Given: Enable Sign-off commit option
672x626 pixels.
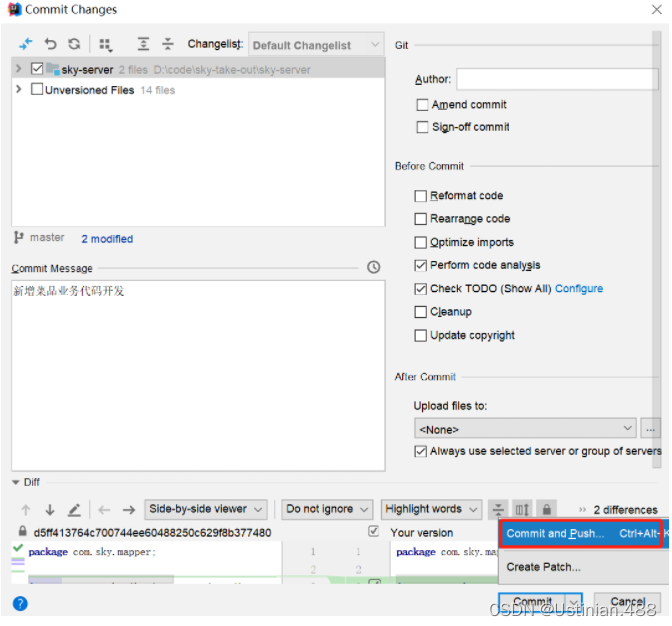Looking at the screenshot, I should click(x=422, y=127).
